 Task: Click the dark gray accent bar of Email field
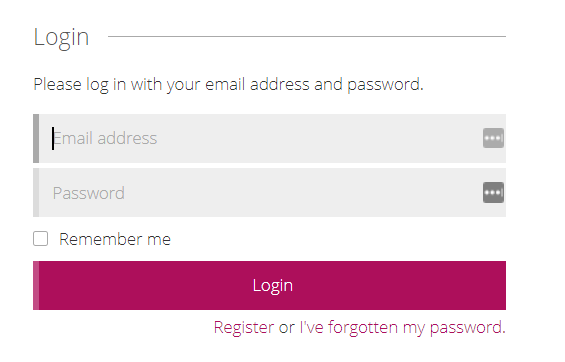(36, 138)
